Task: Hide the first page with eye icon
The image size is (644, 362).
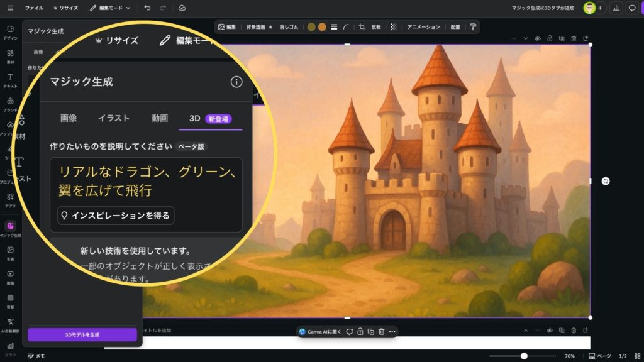Action: point(538,38)
